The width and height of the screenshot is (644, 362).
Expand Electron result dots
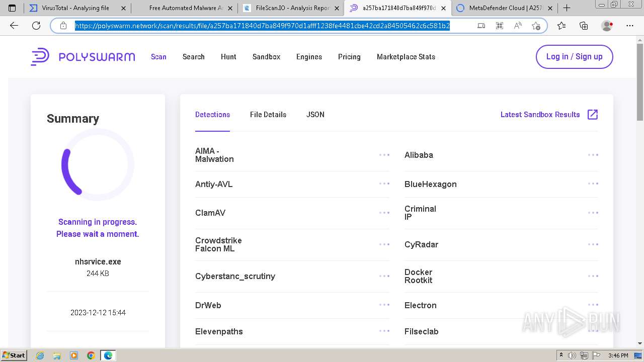[x=593, y=305]
